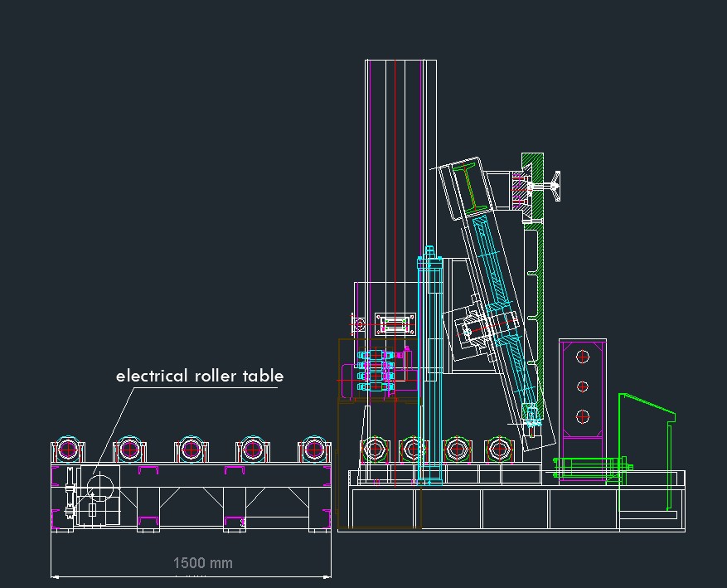Select the top red hole in the three-hole plate
Screen dimensions: 727x588
pyautogui.click(x=583, y=357)
